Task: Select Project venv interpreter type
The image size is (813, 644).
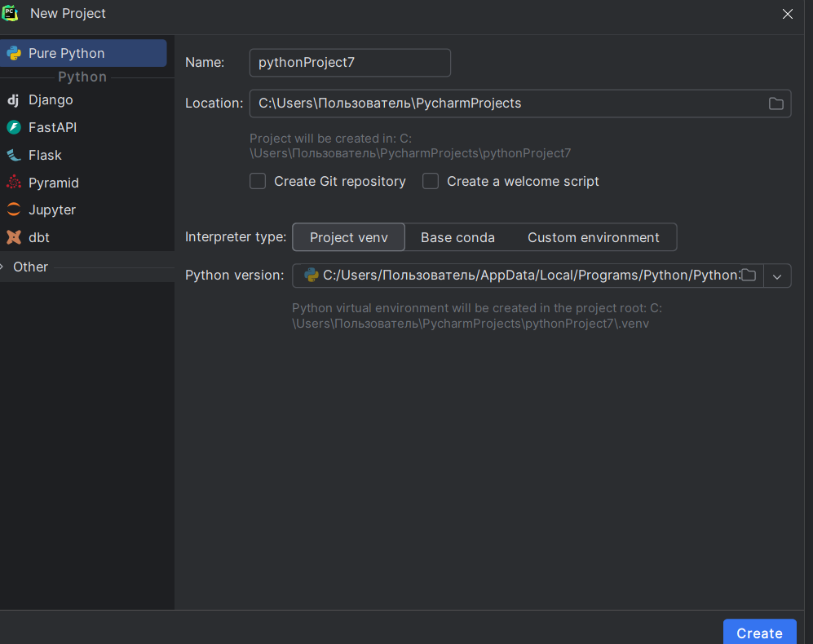Action: pyautogui.click(x=348, y=237)
